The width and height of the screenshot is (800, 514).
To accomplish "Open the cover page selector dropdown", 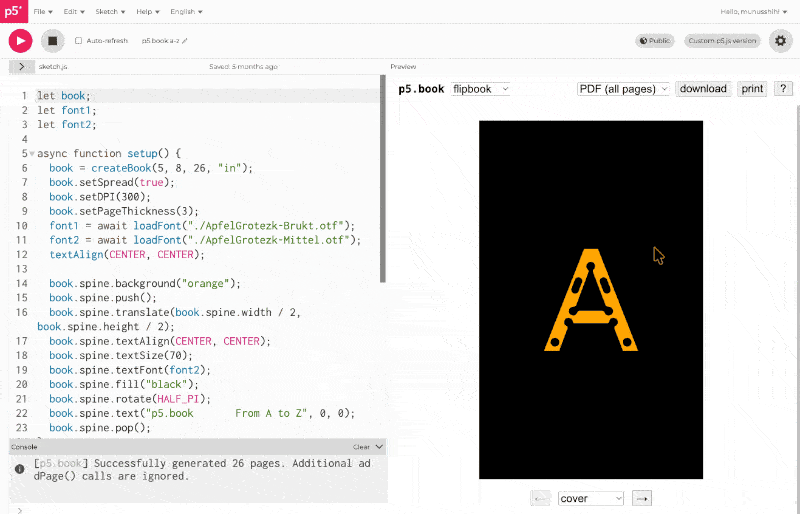I will tap(591, 498).
